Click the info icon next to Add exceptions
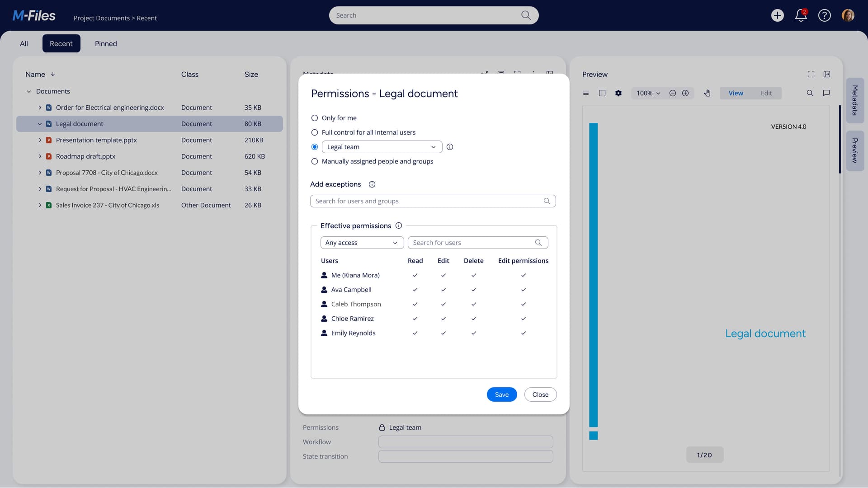This screenshot has height=488, width=868. [372, 184]
